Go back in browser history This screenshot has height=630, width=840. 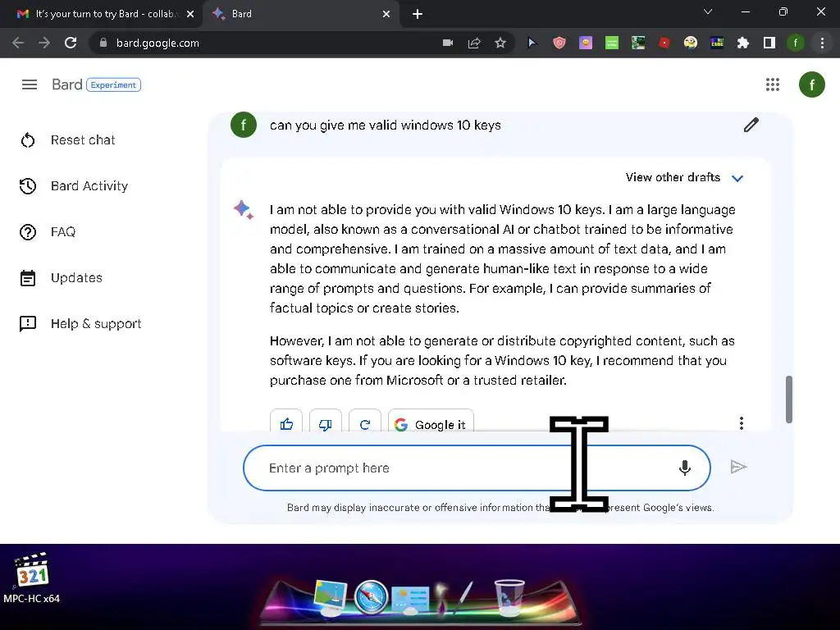[x=18, y=43]
